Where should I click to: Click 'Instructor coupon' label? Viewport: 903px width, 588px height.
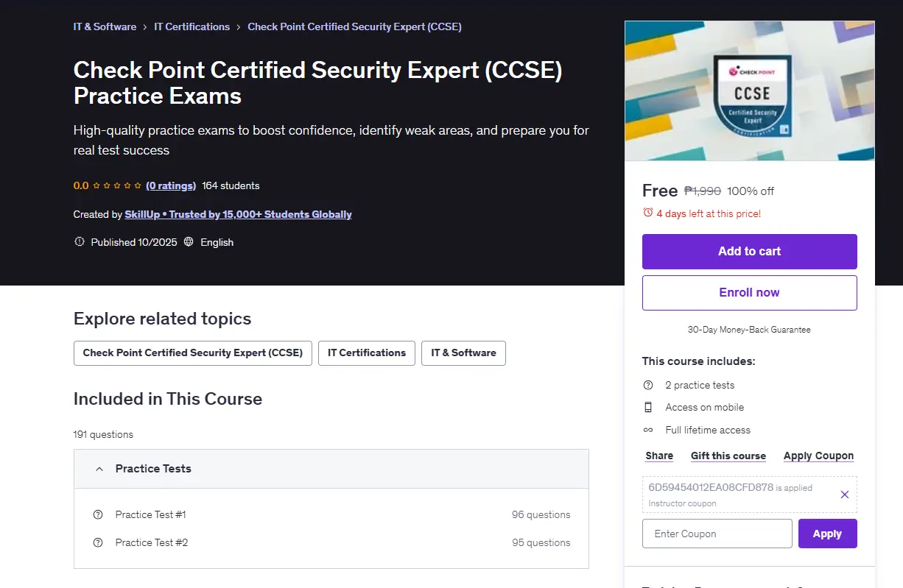(x=682, y=503)
